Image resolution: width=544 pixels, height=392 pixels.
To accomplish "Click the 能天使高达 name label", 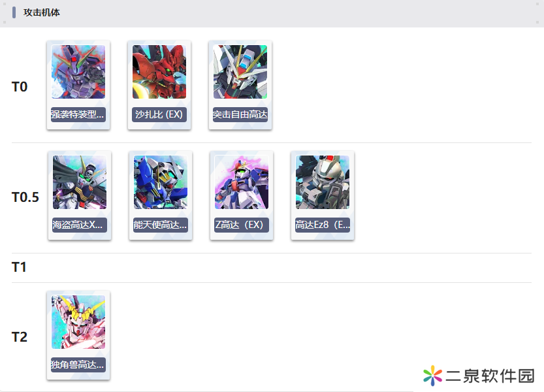I will (161, 225).
